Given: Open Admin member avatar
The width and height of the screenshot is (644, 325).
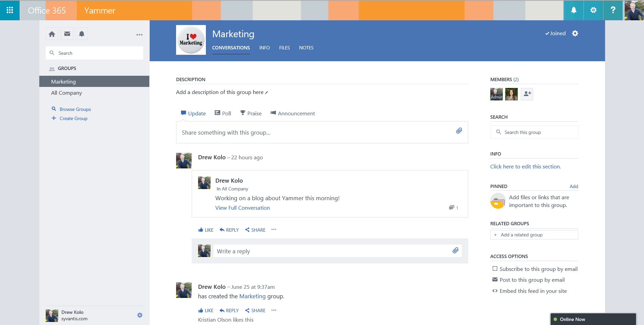Looking at the screenshot, I should 496,94.
